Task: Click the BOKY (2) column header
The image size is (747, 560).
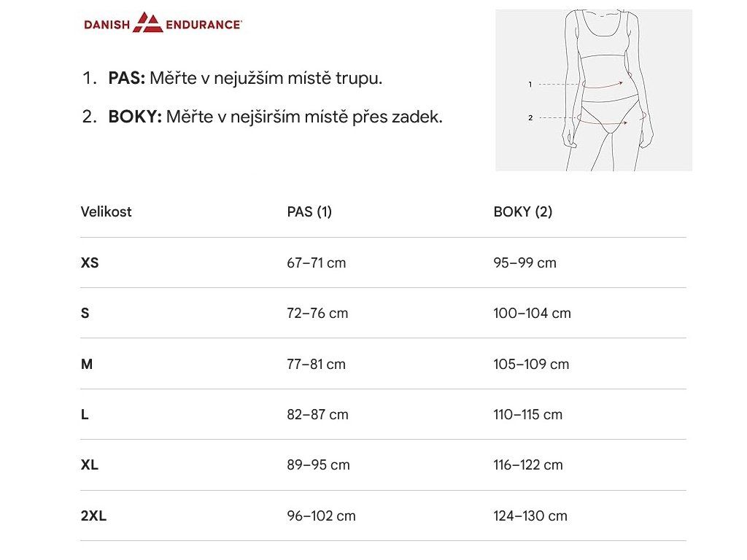Action: 522,212
